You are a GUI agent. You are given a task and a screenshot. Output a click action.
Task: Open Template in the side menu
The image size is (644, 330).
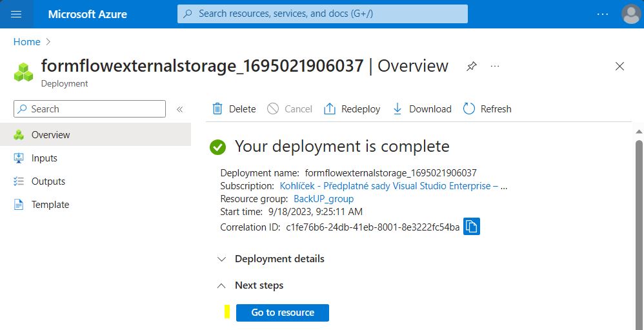click(50, 205)
